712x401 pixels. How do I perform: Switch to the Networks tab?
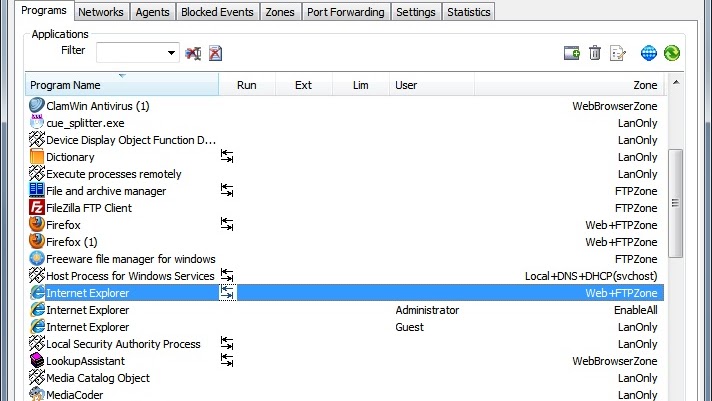coord(101,12)
